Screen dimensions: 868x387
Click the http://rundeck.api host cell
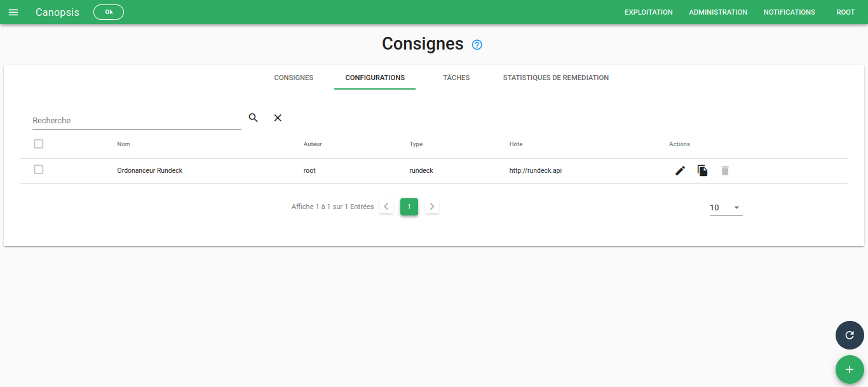click(x=536, y=170)
